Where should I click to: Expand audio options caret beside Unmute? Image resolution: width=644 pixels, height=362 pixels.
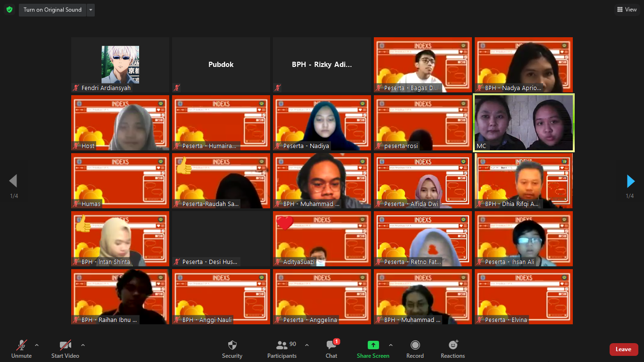(x=37, y=345)
